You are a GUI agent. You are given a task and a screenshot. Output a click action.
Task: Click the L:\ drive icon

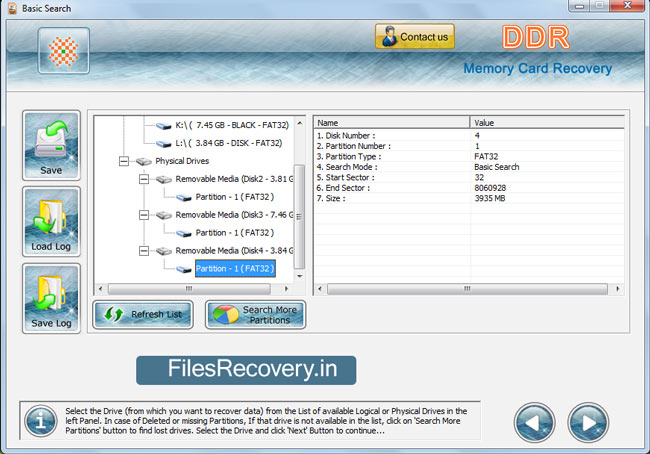164,144
